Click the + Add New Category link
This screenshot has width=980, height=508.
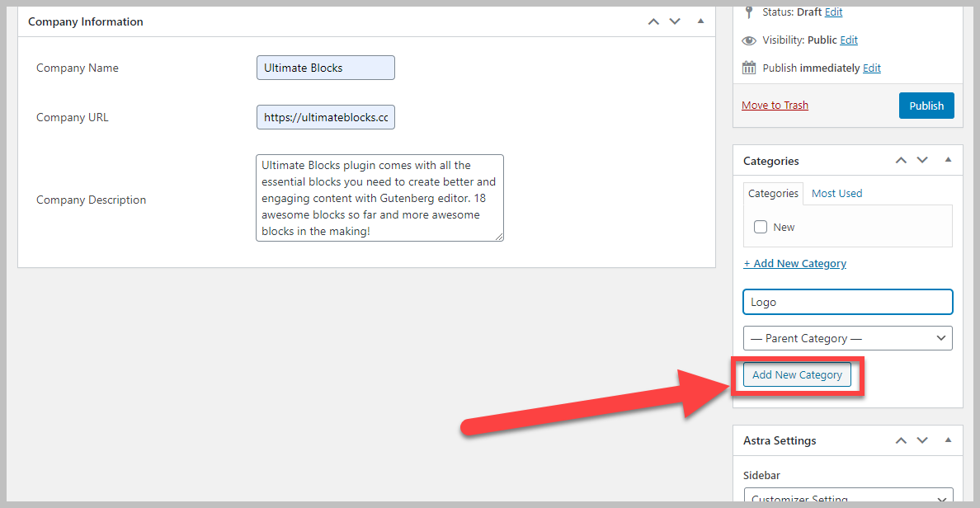794,264
